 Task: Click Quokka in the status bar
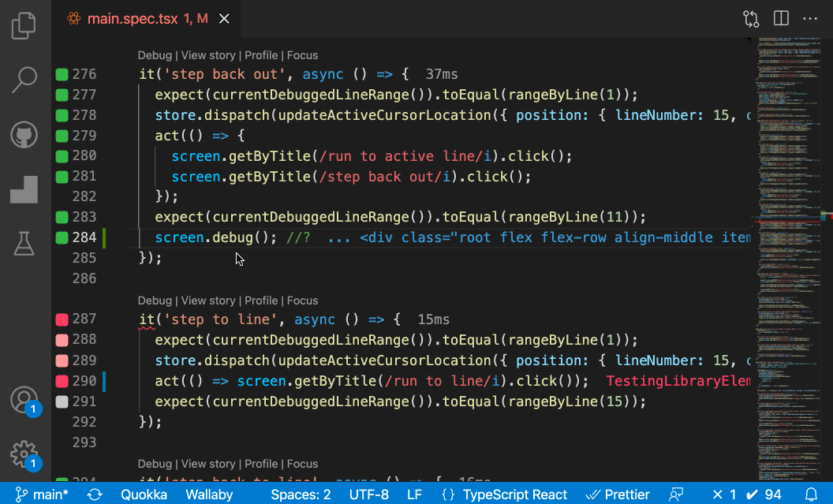144,495
